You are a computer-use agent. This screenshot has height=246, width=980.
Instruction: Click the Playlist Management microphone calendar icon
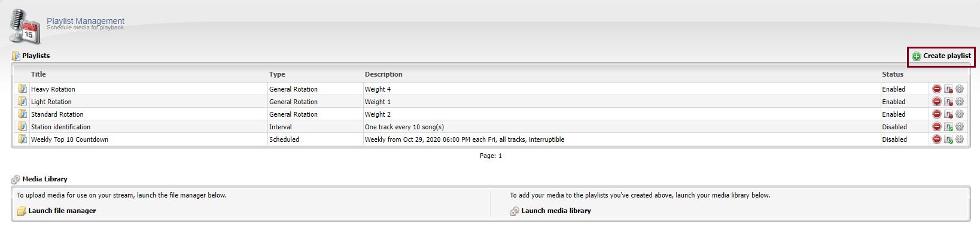tap(25, 26)
